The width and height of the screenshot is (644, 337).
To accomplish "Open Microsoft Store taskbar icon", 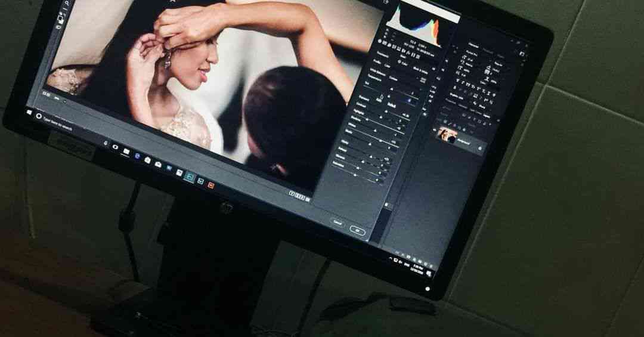I will point(147,160).
